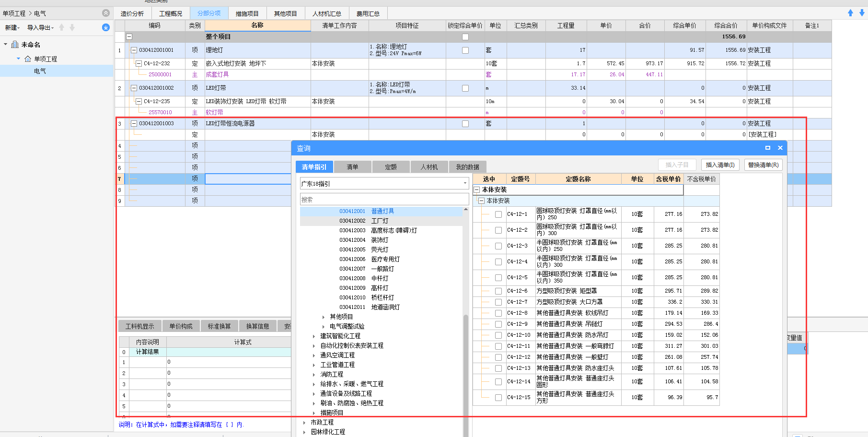Close the 查询 dialog
The height and width of the screenshot is (437, 868).
click(780, 148)
